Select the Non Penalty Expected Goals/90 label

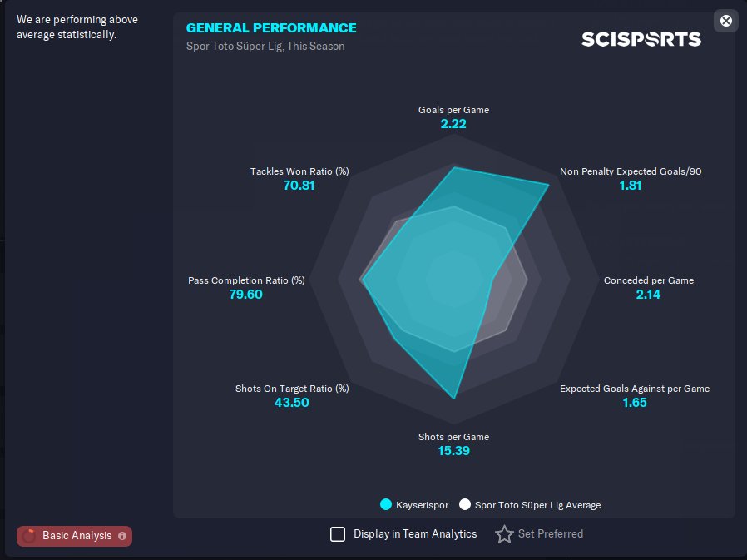[631, 171]
